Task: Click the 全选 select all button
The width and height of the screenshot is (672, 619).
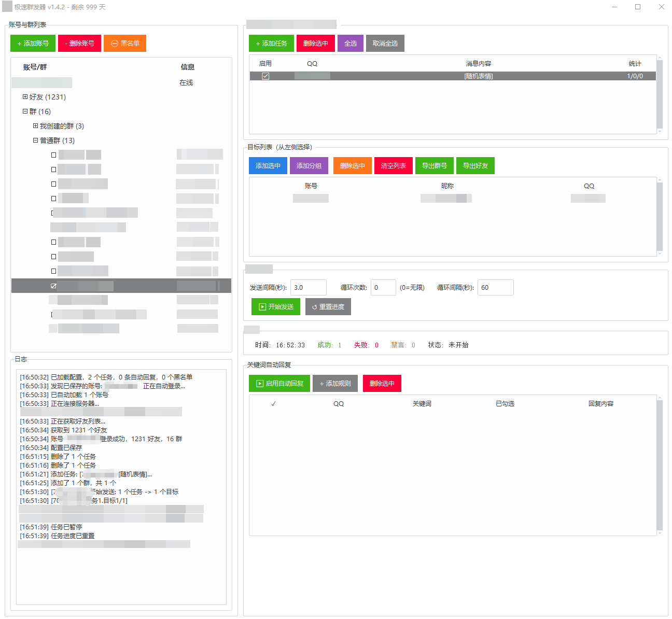Action: tap(351, 44)
